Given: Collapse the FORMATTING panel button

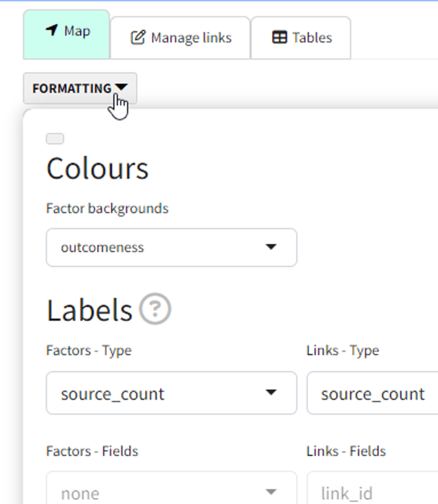Looking at the screenshot, I should [x=79, y=88].
